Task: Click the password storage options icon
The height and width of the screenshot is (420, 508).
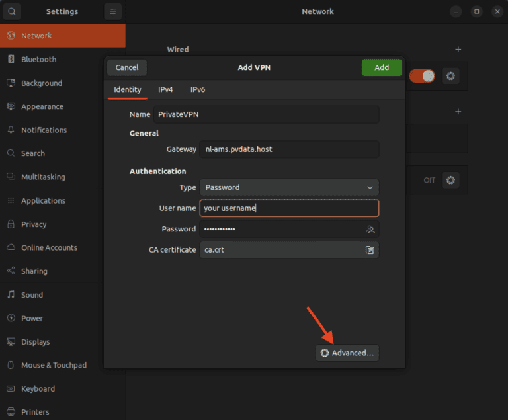Action: 370,230
